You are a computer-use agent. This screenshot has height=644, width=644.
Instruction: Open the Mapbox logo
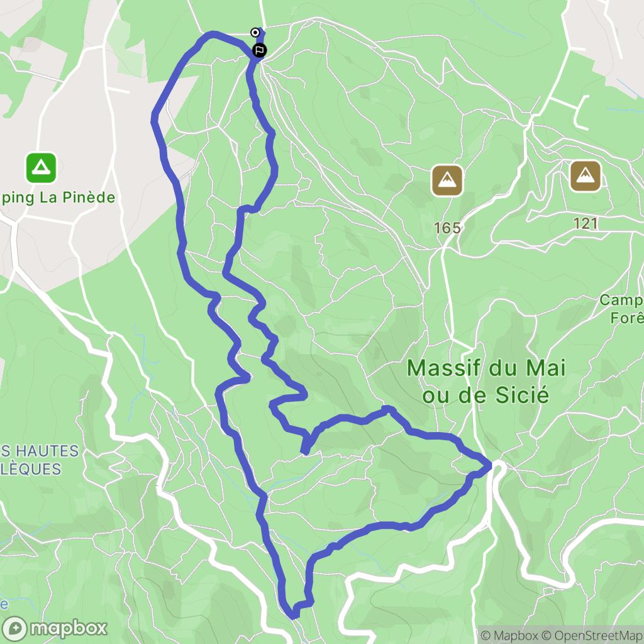(x=55, y=628)
